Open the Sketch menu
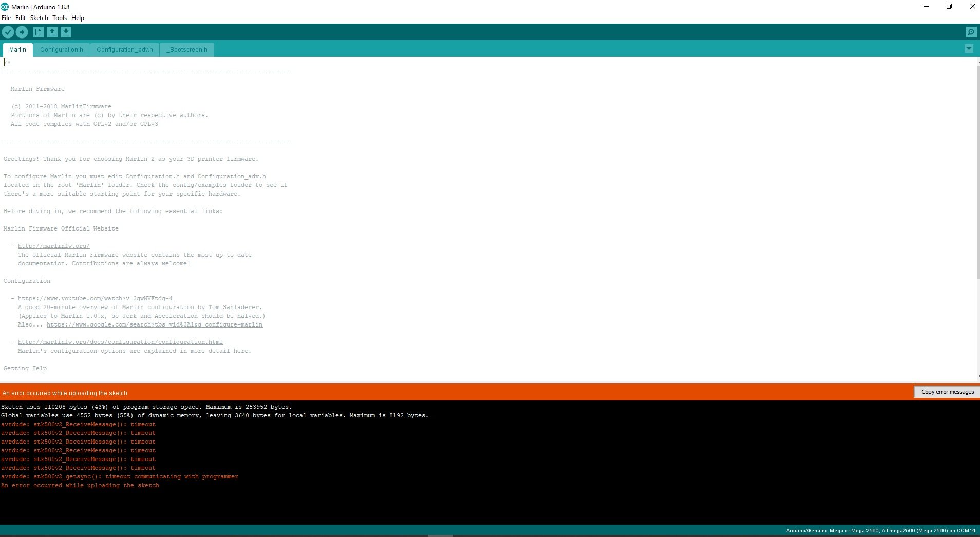Viewport: 980px width, 537px height. 39,18
